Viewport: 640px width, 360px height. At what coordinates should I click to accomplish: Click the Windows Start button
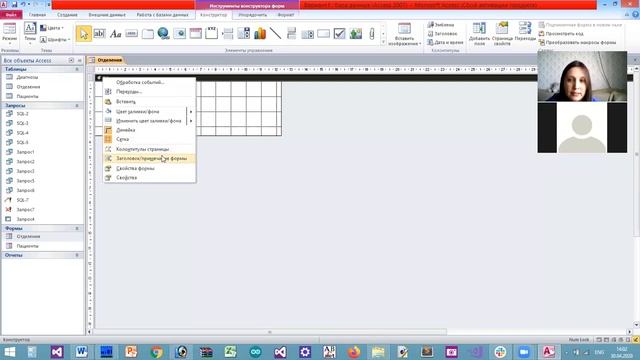click(x=10, y=352)
